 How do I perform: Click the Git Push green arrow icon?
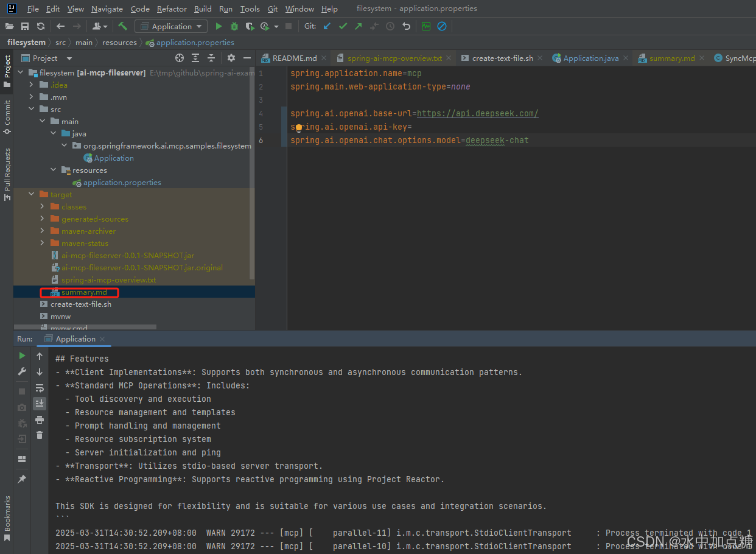coord(359,26)
